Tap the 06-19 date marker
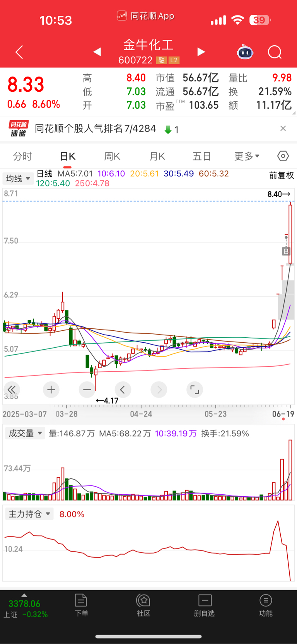Screen dimensions: 297x644 (283, 414)
